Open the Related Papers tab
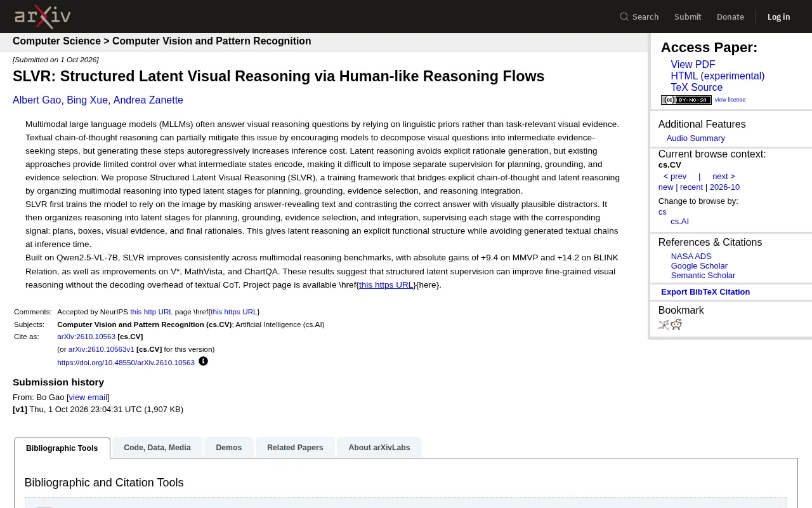The width and height of the screenshot is (812, 508). tap(295, 448)
